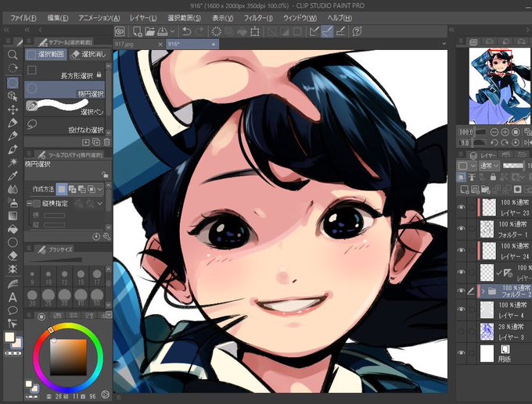Hide layer レイヤー 4 with eye icon
The image size is (532, 404).
point(461,309)
